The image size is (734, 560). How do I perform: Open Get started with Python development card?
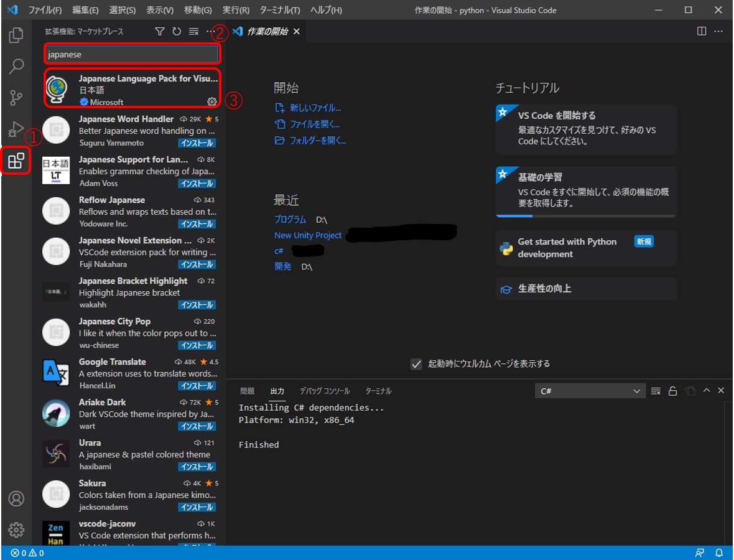587,248
